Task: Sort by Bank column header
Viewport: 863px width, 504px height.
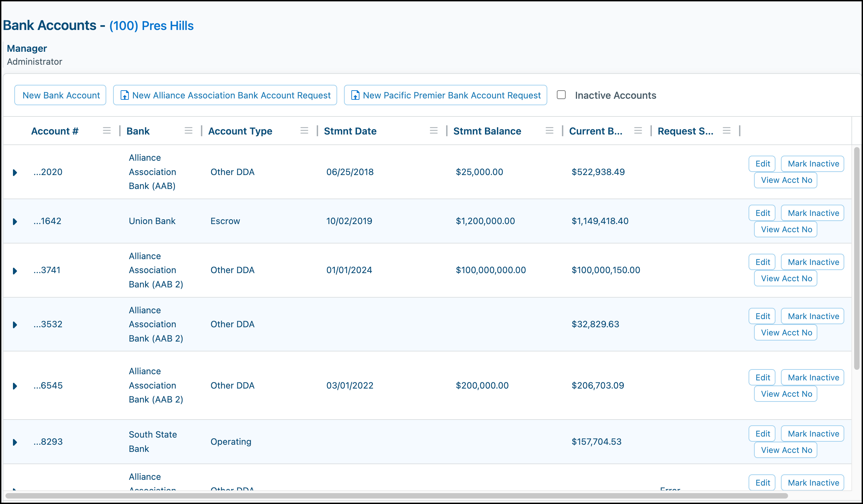Action: pos(138,131)
